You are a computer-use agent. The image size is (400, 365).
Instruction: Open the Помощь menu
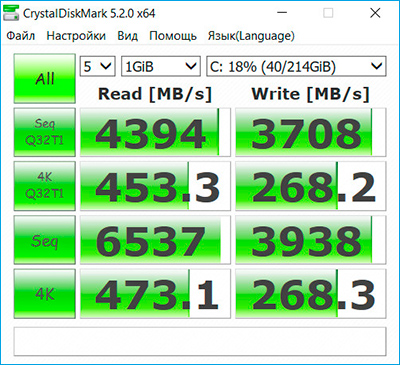click(x=173, y=36)
